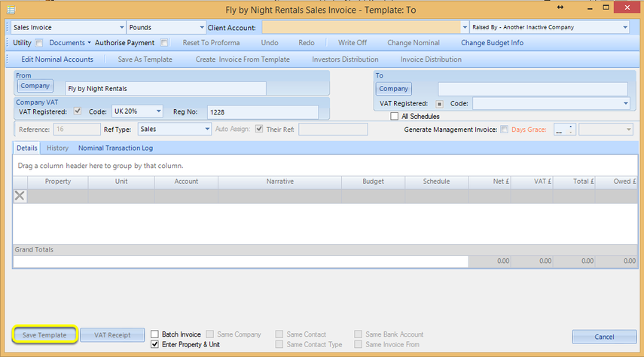644x357 pixels.
Task: Switch to the History tab
Action: [x=57, y=148]
